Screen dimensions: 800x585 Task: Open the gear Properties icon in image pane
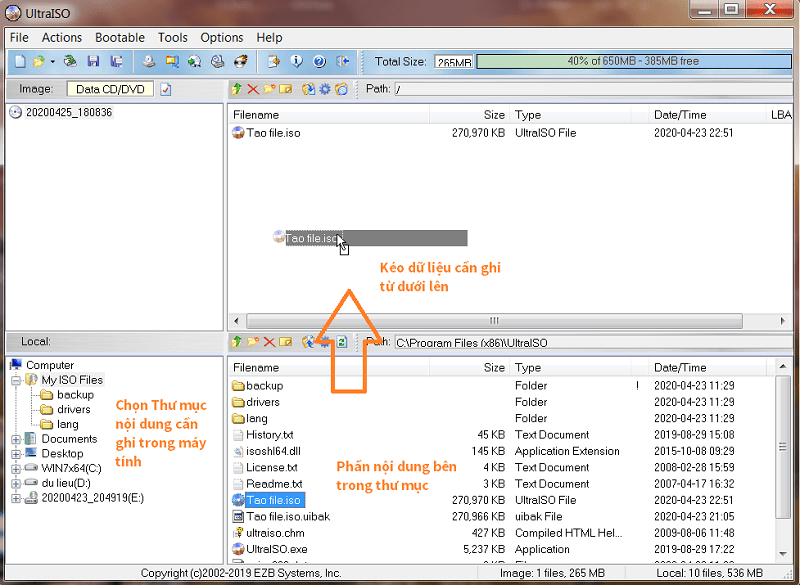click(324, 89)
